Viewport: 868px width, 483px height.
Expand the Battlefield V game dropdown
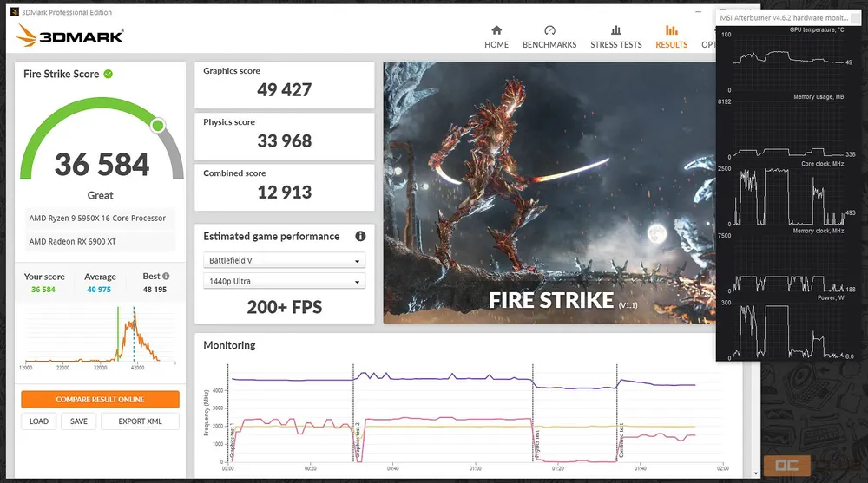tap(285, 260)
